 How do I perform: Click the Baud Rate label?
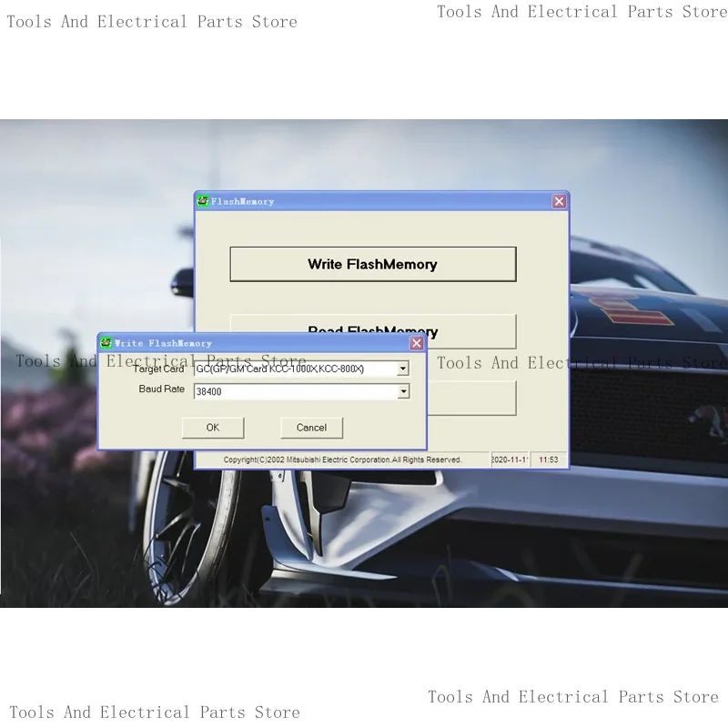pos(162,389)
